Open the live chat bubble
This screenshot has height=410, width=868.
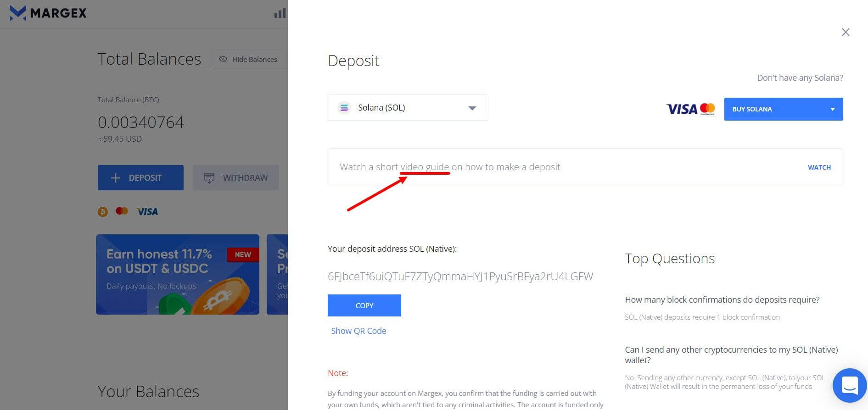850,385
